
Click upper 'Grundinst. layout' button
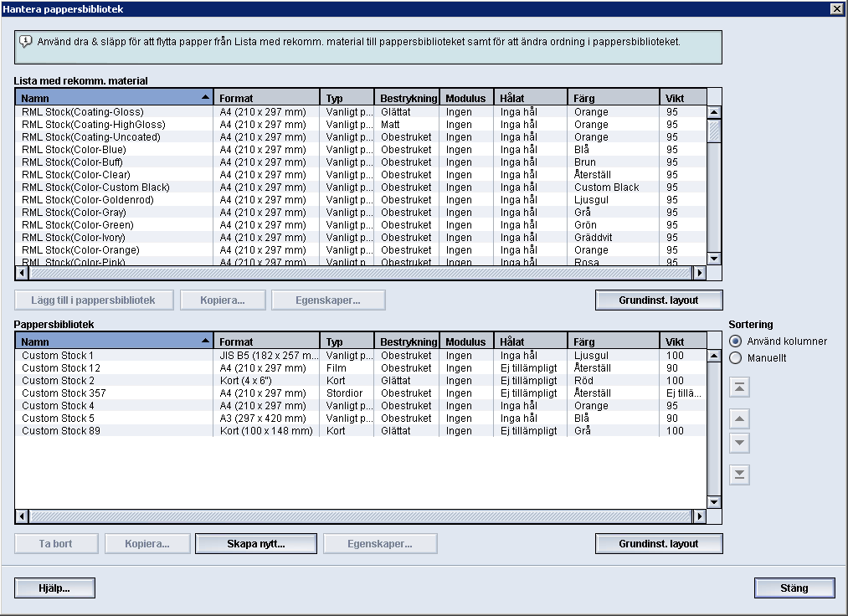click(x=659, y=300)
